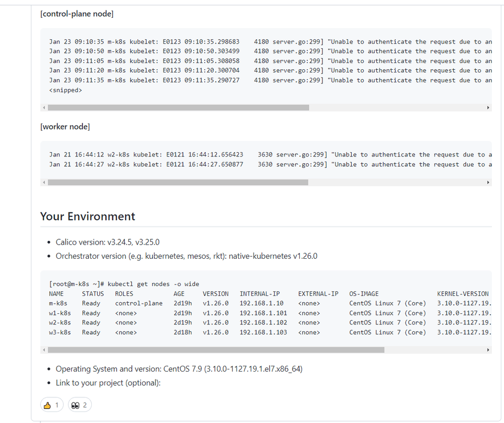Image resolution: width=504 pixels, height=423 pixels.
Task: Click the Calico version bullet text
Action: click(x=107, y=242)
